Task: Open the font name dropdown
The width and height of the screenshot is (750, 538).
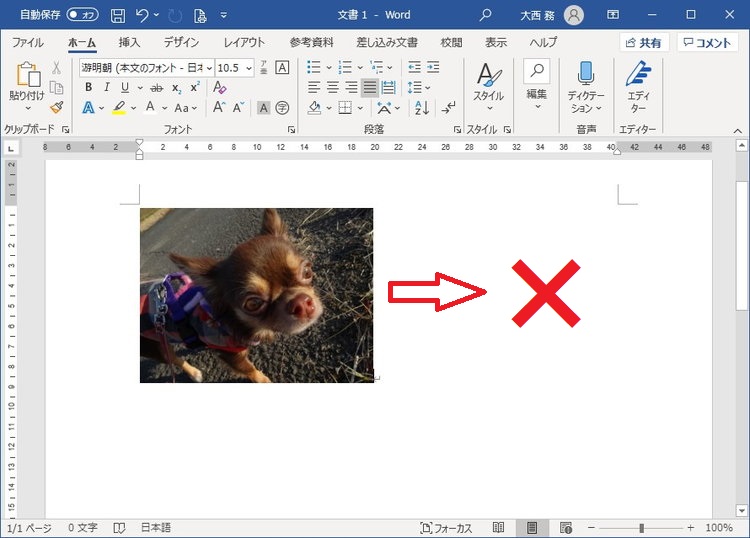Action: (x=208, y=67)
